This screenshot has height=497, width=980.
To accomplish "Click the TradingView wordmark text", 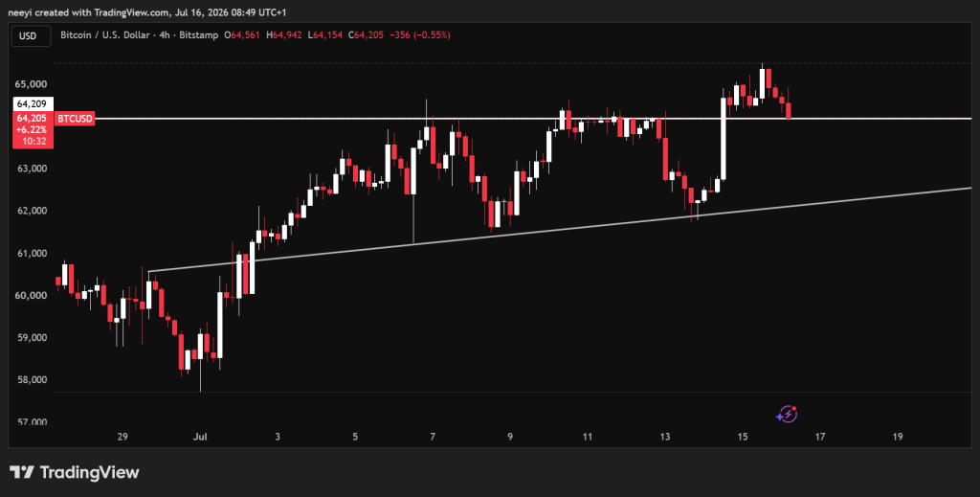I will click(89, 473).
